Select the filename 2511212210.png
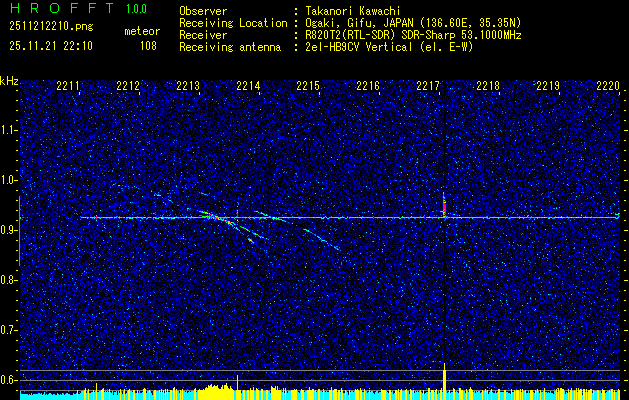Viewport: 629px width, 400px height. click(x=51, y=26)
